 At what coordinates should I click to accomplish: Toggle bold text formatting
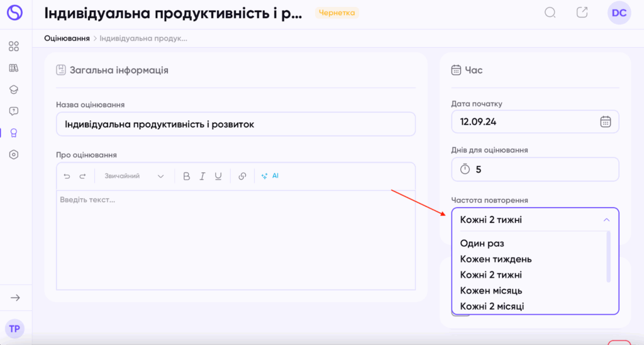click(186, 176)
